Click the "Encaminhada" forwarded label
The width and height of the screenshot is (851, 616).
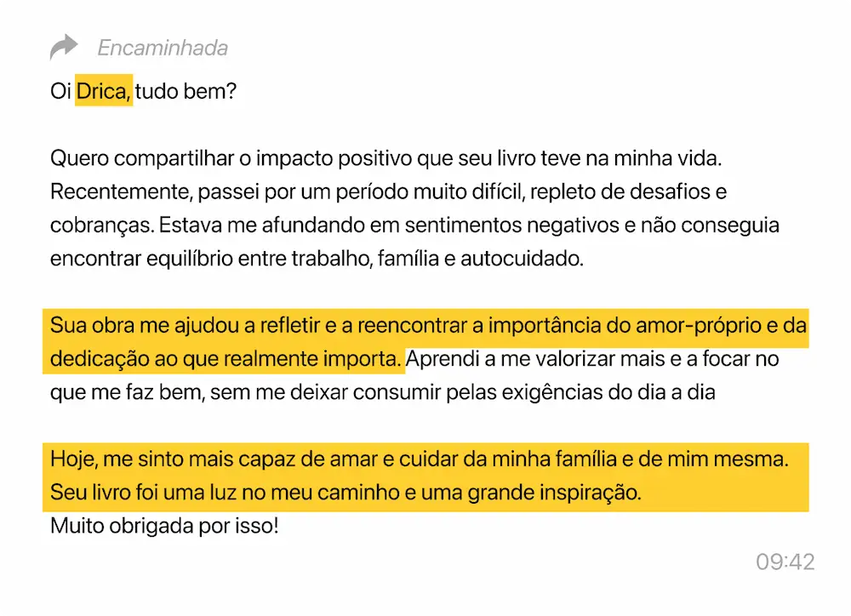[163, 48]
